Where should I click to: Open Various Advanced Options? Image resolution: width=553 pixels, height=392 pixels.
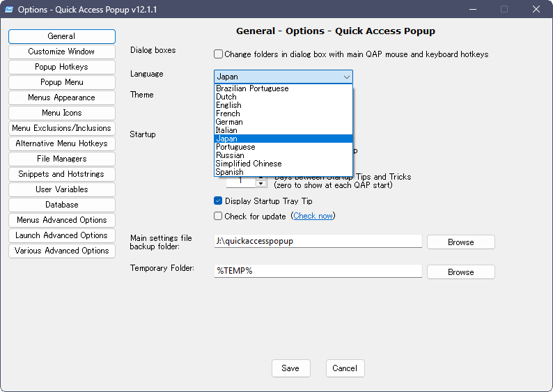(62, 251)
